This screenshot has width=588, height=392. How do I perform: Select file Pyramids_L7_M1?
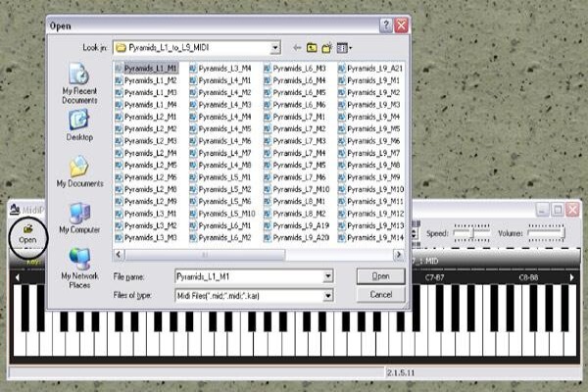(295, 117)
